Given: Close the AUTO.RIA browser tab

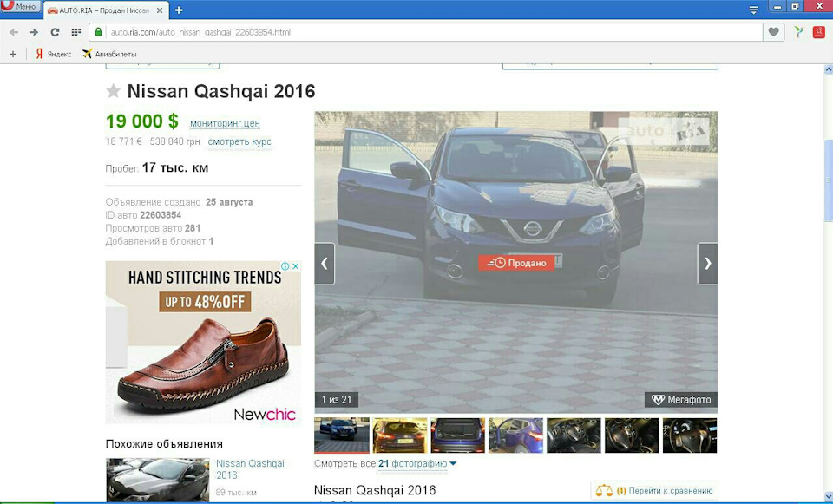Looking at the screenshot, I should pyautogui.click(x=160, y=10).
